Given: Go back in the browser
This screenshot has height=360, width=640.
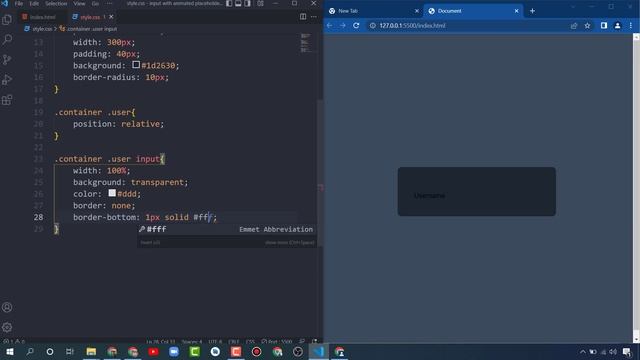Looking at the screenshot, I should 329,25.
